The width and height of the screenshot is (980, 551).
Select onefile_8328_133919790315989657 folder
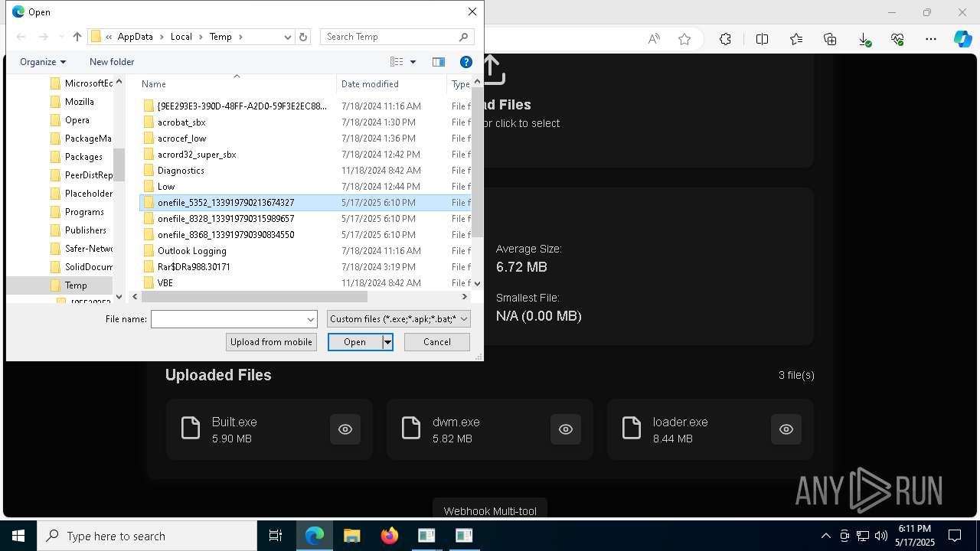tap(226, 219)
